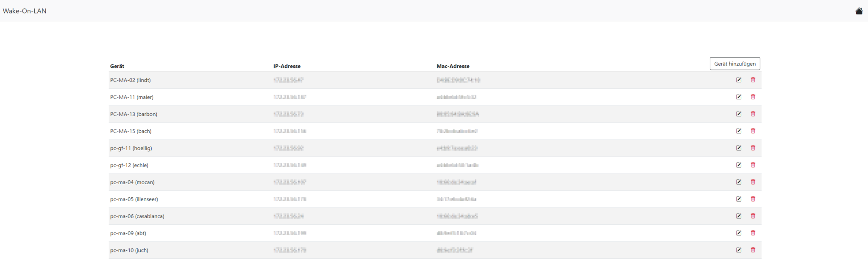This screenshot has height=266, width=868.
Task: Edit the PC-MA-15 (bach) row
Action: pos(739,131)
